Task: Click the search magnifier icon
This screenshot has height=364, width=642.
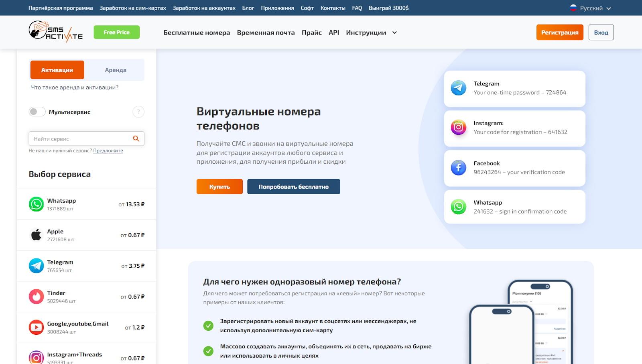Action: pyautogui.click(x=136, y=138)
